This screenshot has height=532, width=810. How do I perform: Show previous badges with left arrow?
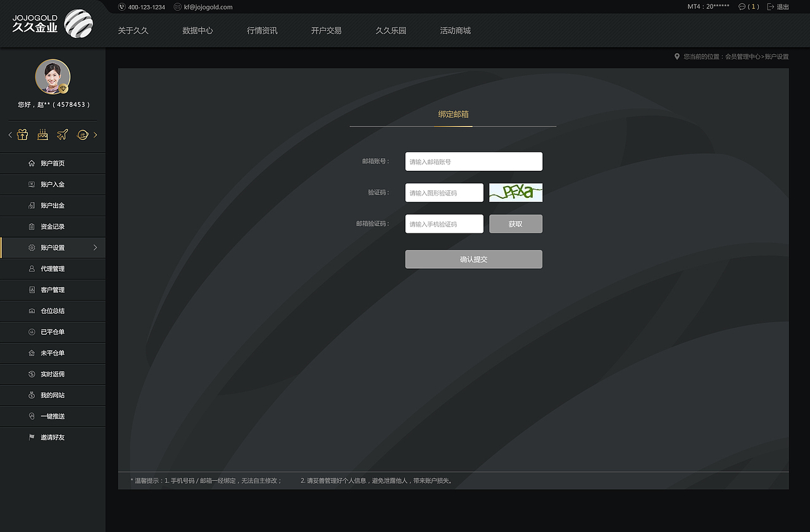(10, 135)
